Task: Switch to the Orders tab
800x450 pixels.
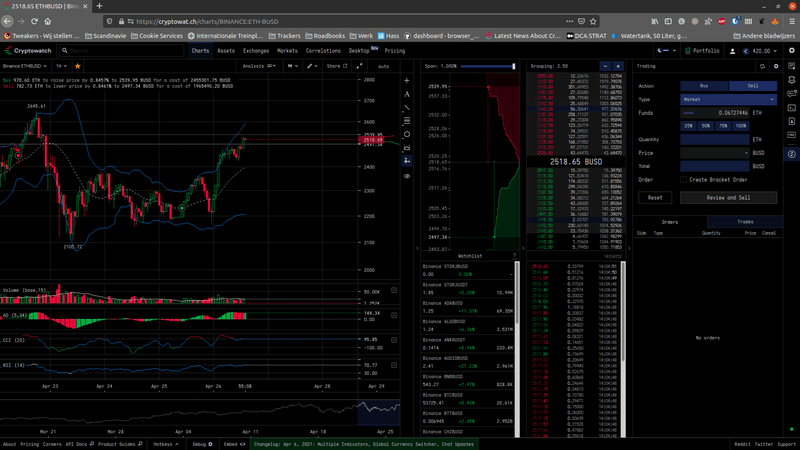Action: coord(670,222)
